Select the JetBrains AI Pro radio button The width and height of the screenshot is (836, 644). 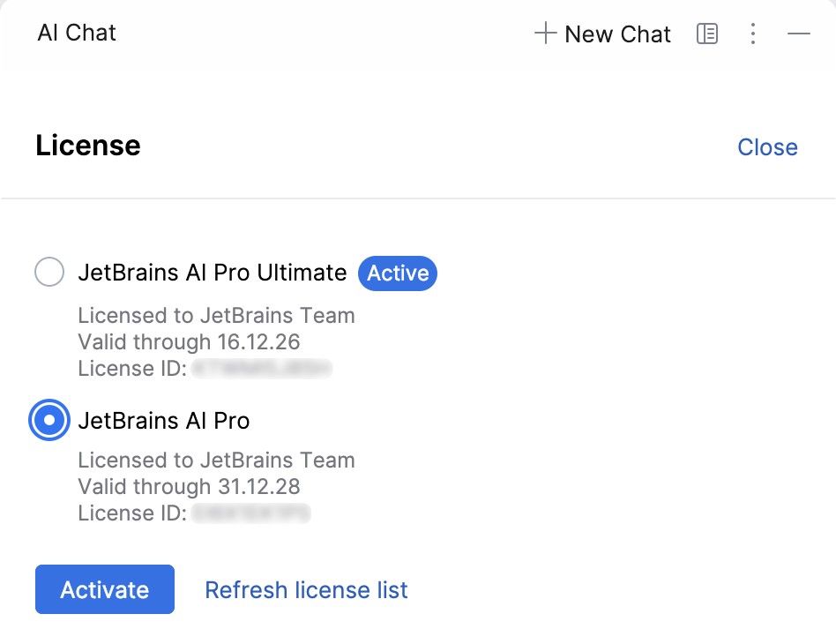[x=49, y=420]
